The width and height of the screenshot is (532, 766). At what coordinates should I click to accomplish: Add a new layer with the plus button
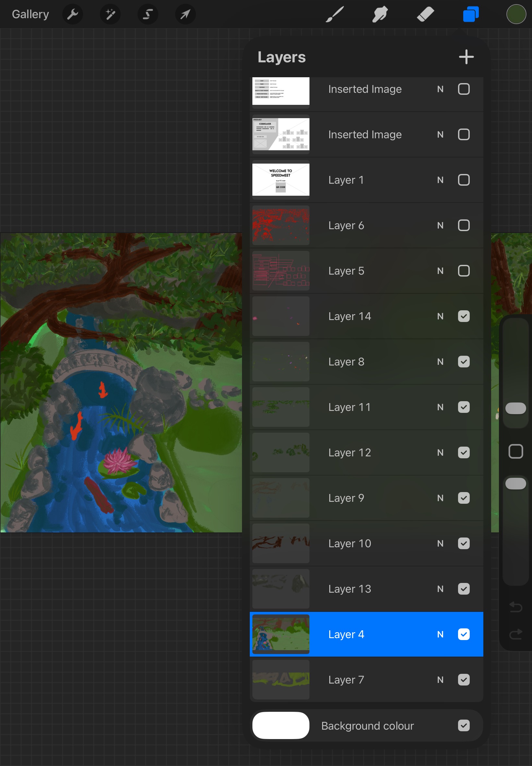point(466,57)
